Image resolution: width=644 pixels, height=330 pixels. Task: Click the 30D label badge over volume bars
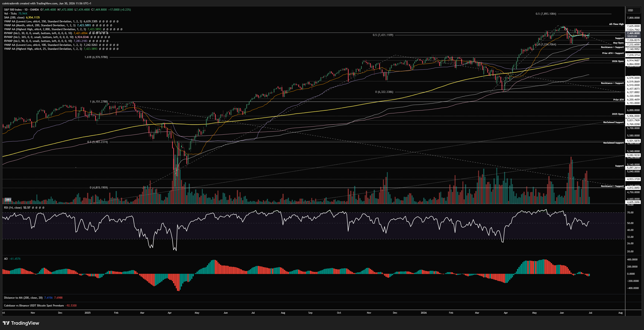tap(8, 200)
